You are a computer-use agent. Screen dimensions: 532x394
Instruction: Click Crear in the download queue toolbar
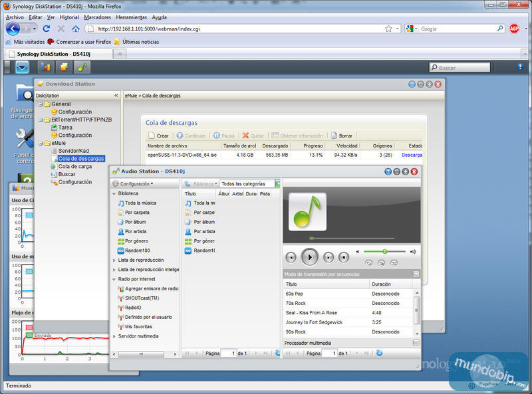158,136
